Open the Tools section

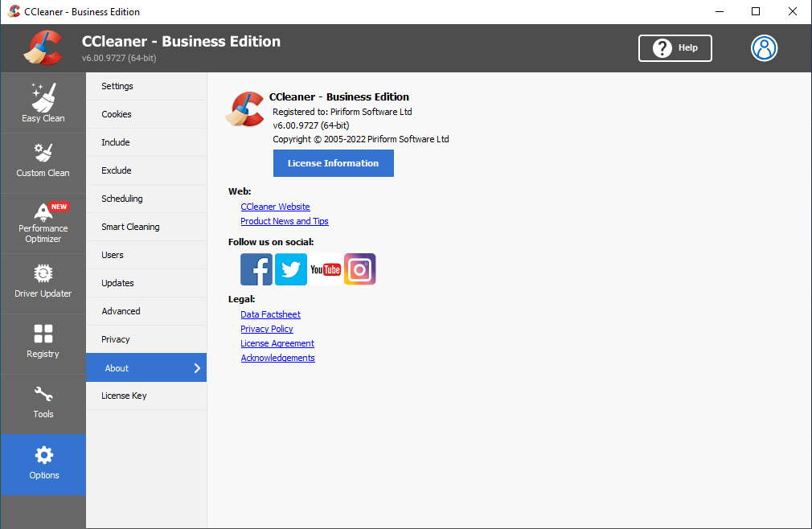(x=43, y=404)
